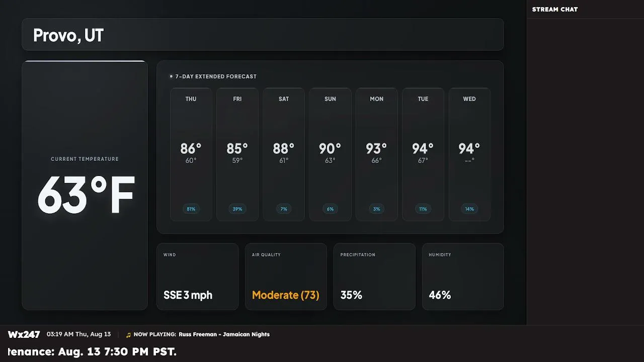Select the Provo, UT location header
This screenshot has height=362, width=644.
pos(263,35)
